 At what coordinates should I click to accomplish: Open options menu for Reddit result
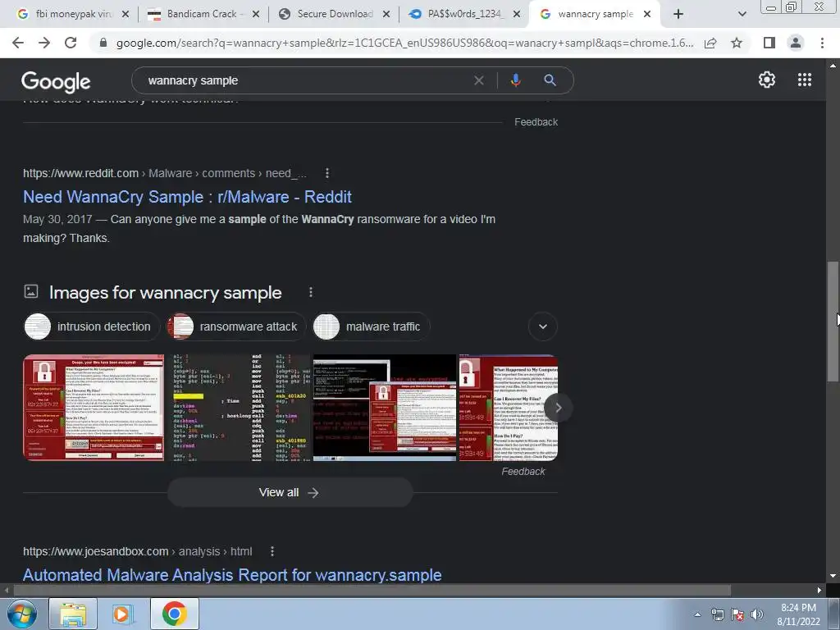tap(326, 173)
